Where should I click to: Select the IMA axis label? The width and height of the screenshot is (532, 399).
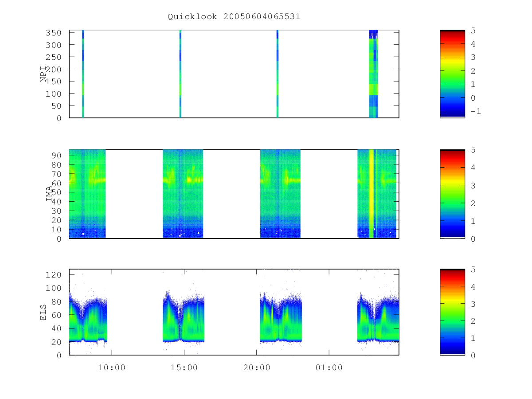[49, 194]
